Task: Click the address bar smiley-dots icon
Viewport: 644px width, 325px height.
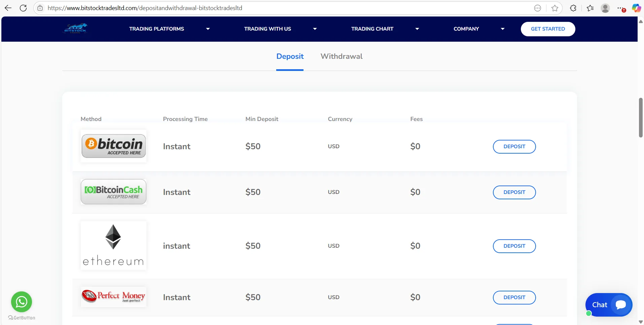Action: (538, 8)
